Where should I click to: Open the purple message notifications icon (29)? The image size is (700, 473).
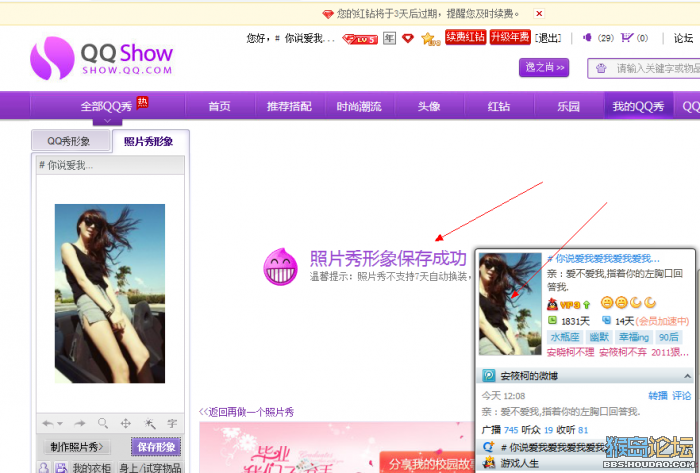click(588, 38)
